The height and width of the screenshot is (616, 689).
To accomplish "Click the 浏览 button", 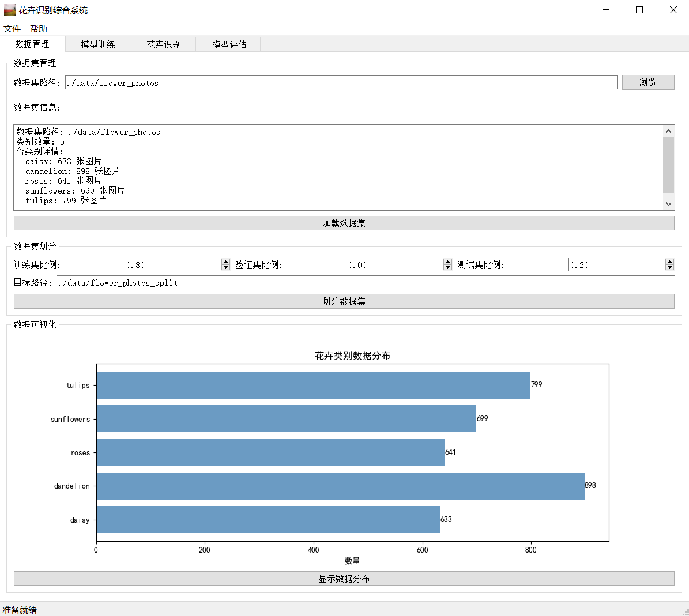I will click(647, 82).
